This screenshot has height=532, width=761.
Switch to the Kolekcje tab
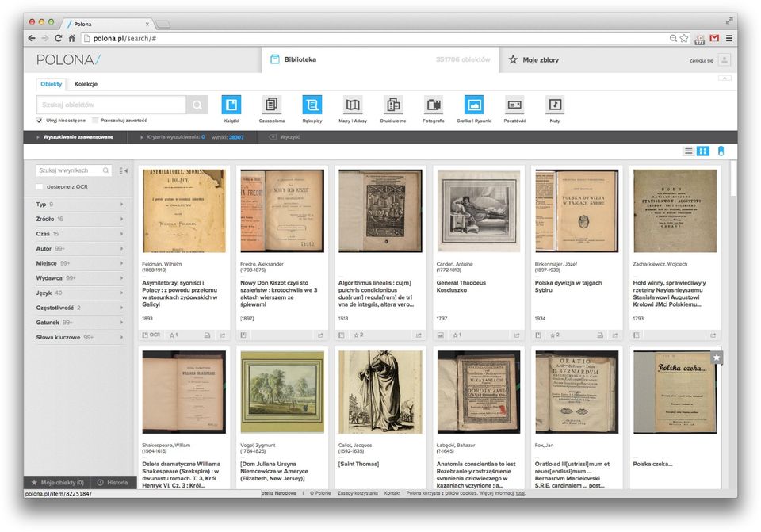pyautogui.click(x=86, y=84)
